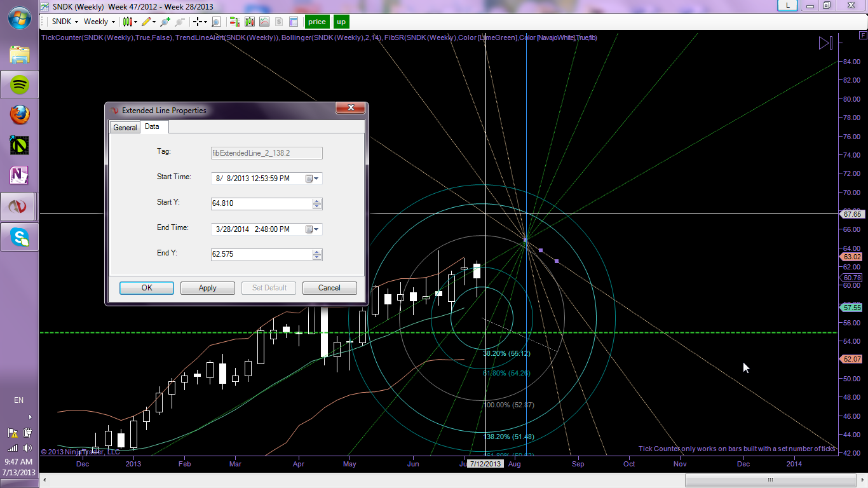Viewport: 868px width, 488px height.
Task: Click the 67.65 price marker
Action: point(852,214)
